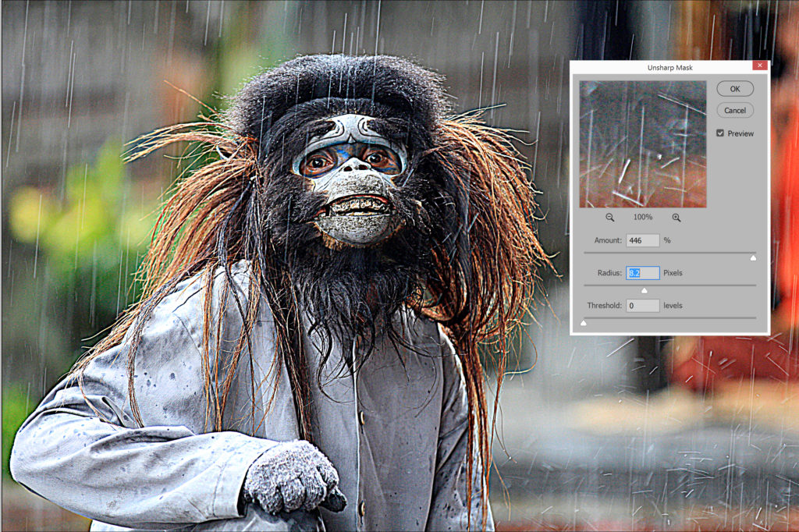Click the monkey mask face in the image
799x532 pixels.
[x=351, y=179]
